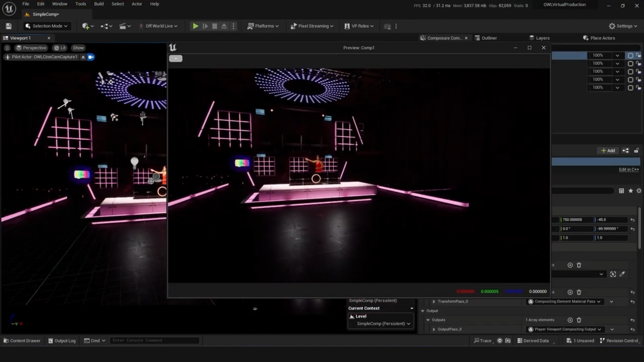This screenshot has height=362, width=644.
Task: Toggle the Details panel lock icon
Action: click(636, 151)
